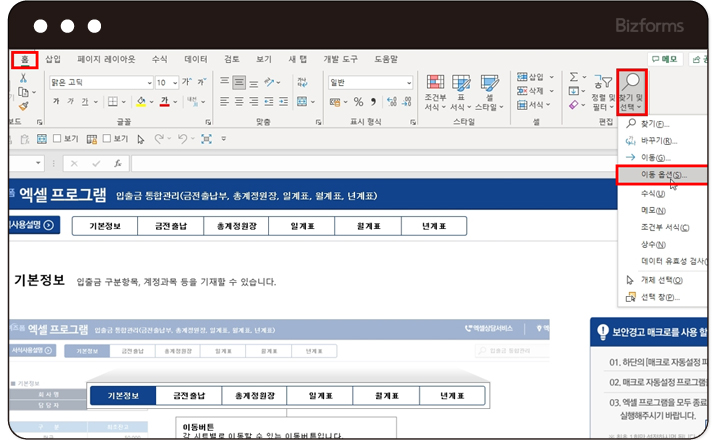The width and height of the screenshot is (715, 440).
Task: Switch to the 데이터 ribbon tab
Action: tap(196, 59)
